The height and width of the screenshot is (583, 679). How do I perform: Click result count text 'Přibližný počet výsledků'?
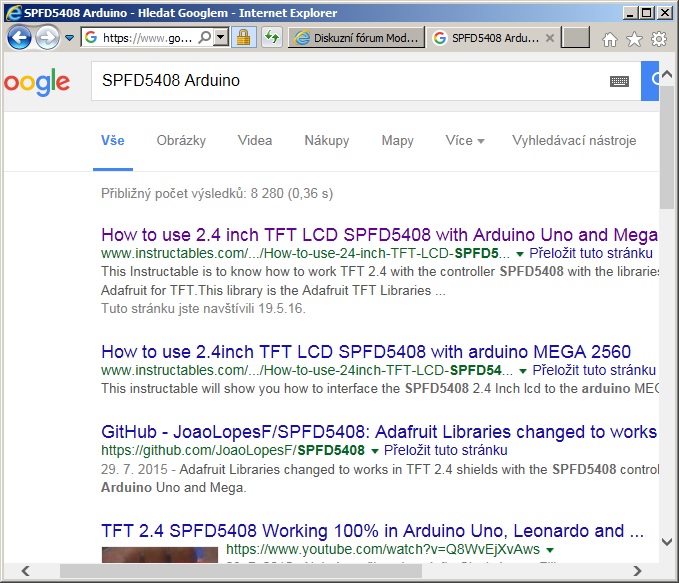[x=175, y=193]
